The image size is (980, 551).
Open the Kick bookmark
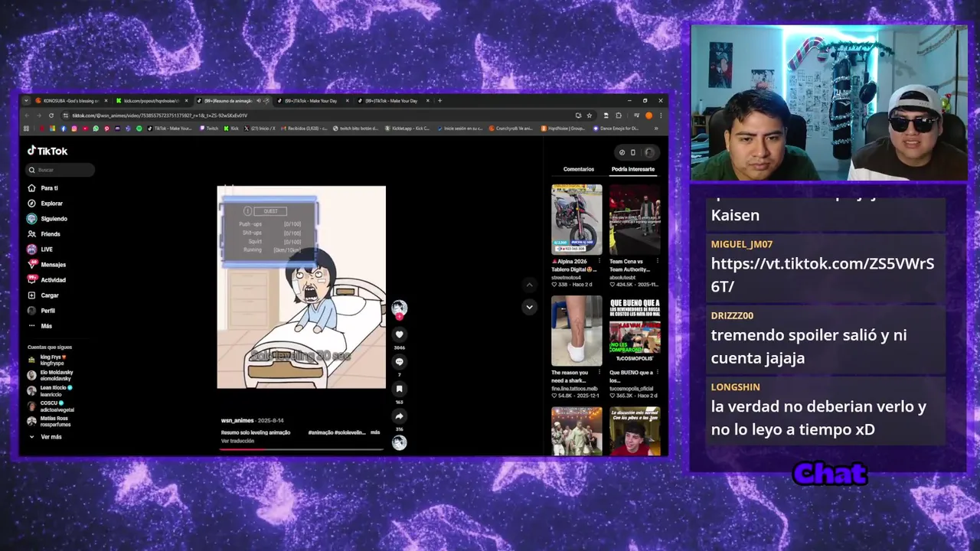pos(230,129)
